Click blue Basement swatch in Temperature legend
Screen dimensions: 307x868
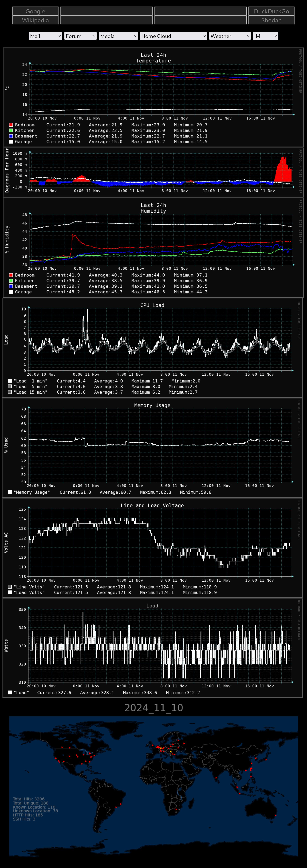(11, 136)
